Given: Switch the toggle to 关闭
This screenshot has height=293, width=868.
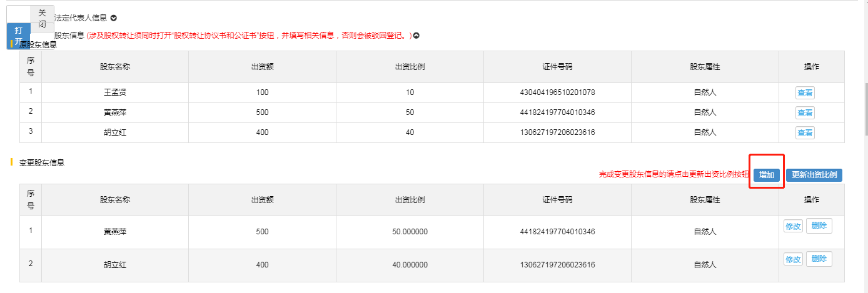Looking at the screenshot, I should [x=42, y=18].
